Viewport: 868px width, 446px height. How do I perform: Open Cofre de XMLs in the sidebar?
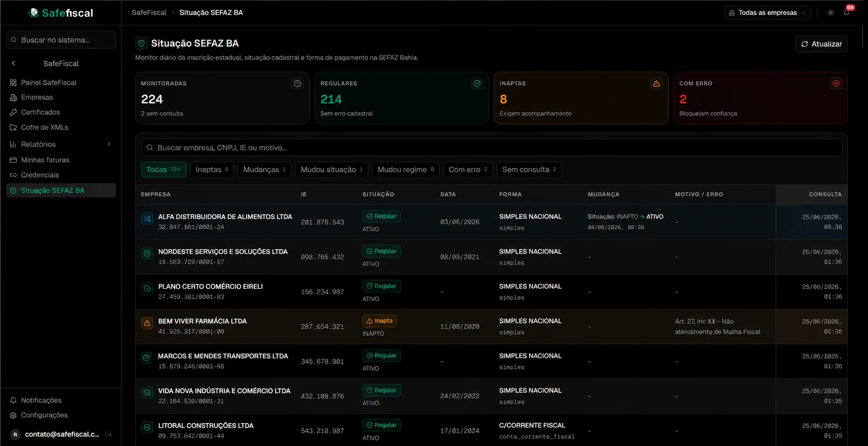[x=61, y=127]
